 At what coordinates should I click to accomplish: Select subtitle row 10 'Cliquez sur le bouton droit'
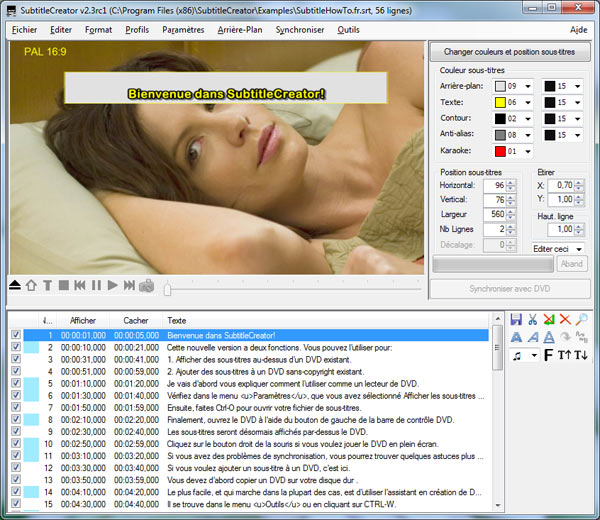point(256,444)
